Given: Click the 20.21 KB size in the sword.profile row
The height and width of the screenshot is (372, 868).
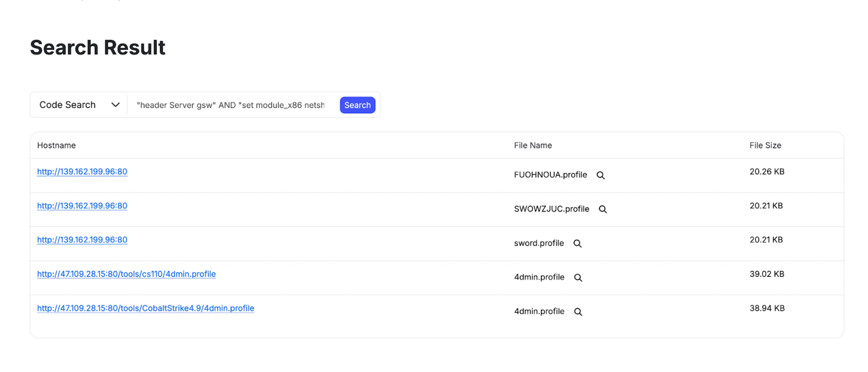Looking at the screenshot, I should [x=766, y=240].
